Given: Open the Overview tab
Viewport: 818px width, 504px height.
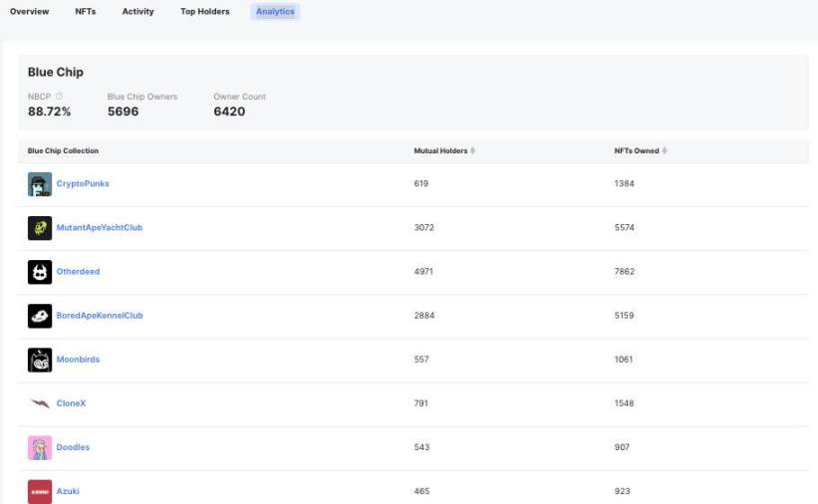Looking at the screenshot, I should pyautogui.click(x=29, y=12).
